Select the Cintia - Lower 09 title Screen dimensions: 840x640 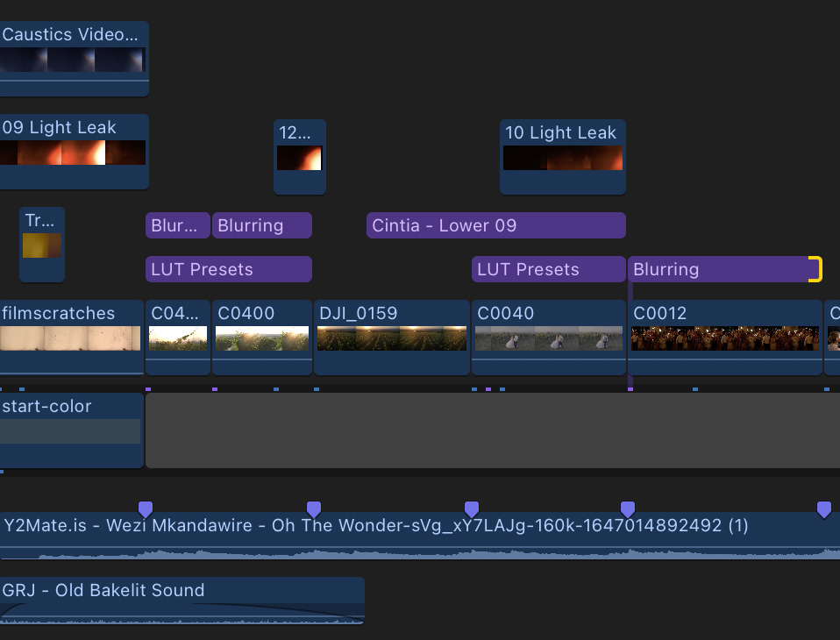coord(496,225)
